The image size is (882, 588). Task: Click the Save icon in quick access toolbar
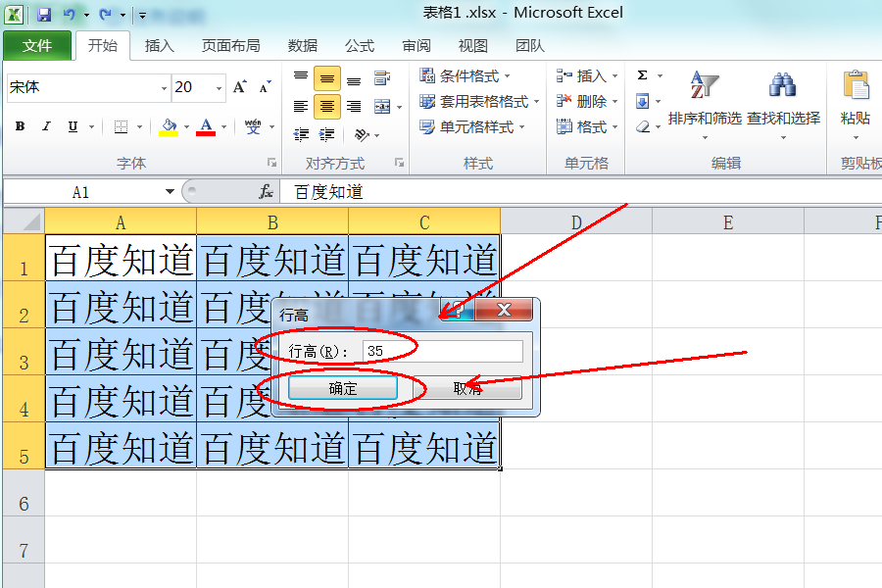(44, 14)
